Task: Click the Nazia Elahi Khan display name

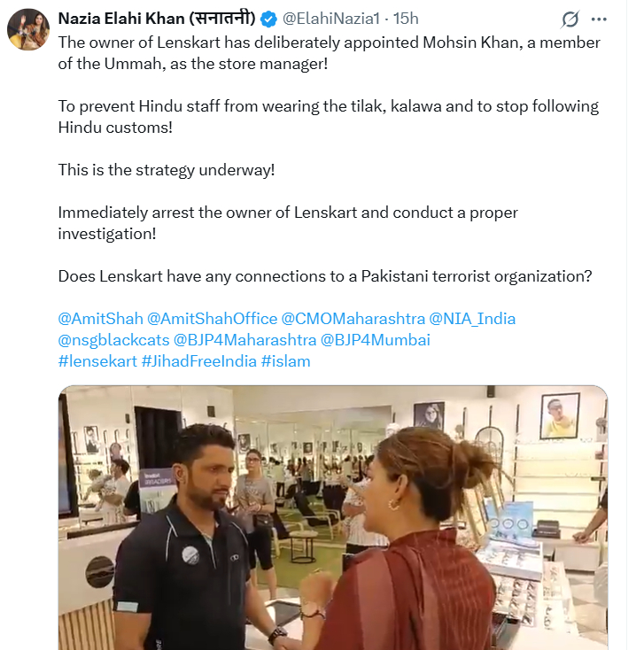Action: 156,19
